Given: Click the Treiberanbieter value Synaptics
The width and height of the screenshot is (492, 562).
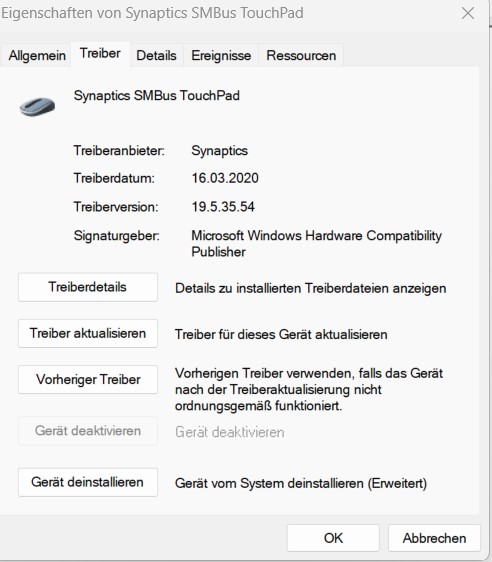Looking at the screenshot, I should click(219, 151).
